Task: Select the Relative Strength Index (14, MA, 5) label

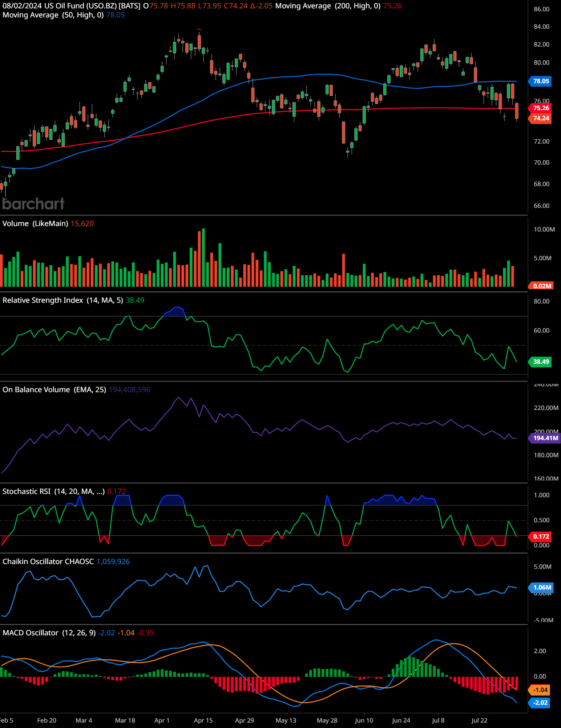Action: pos(63,300)
